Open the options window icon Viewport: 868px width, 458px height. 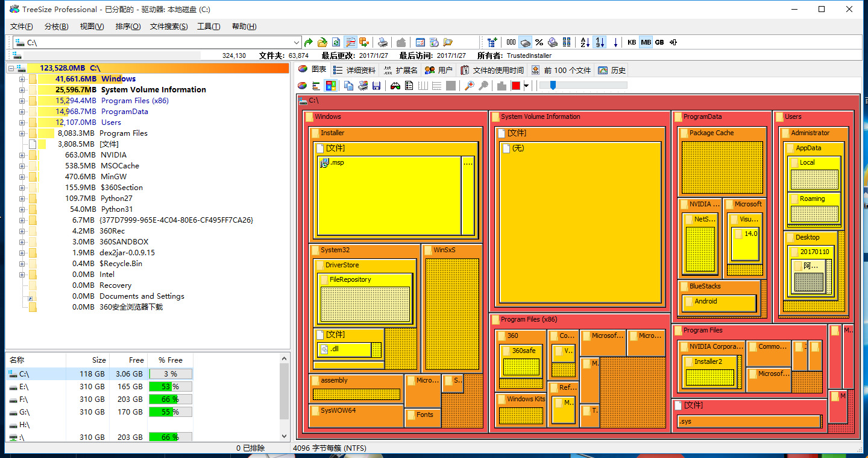click(x=420, y=42)
